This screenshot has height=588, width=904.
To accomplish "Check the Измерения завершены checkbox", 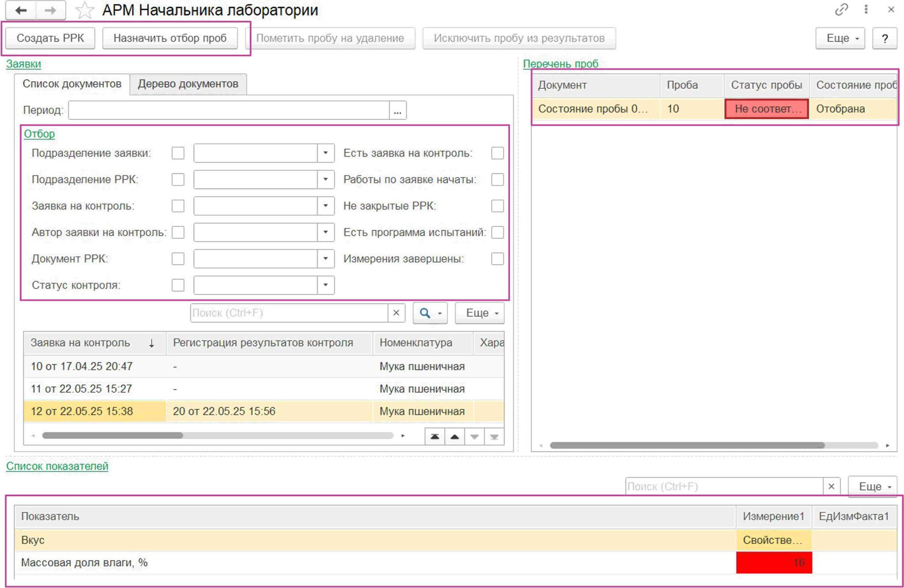I will pyautogui.click(x=497, y=259).
